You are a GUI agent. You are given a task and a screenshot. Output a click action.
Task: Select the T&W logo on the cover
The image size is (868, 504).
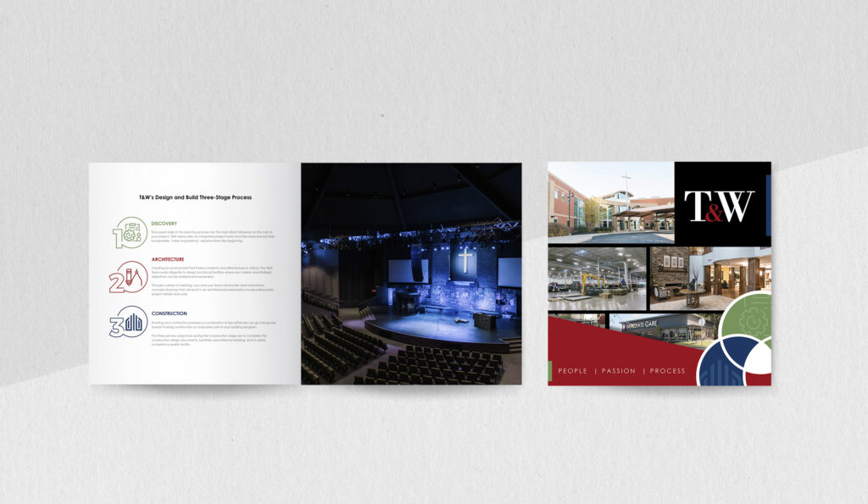point(719,207)
